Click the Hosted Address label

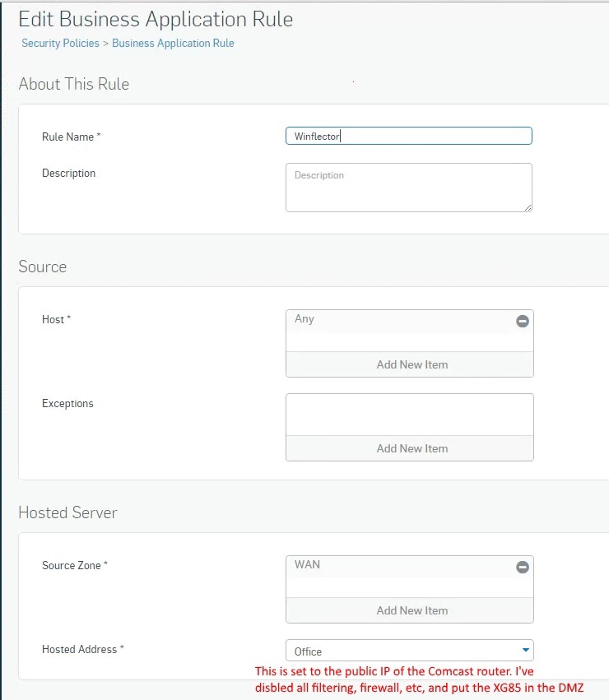[x=82, y=649]
